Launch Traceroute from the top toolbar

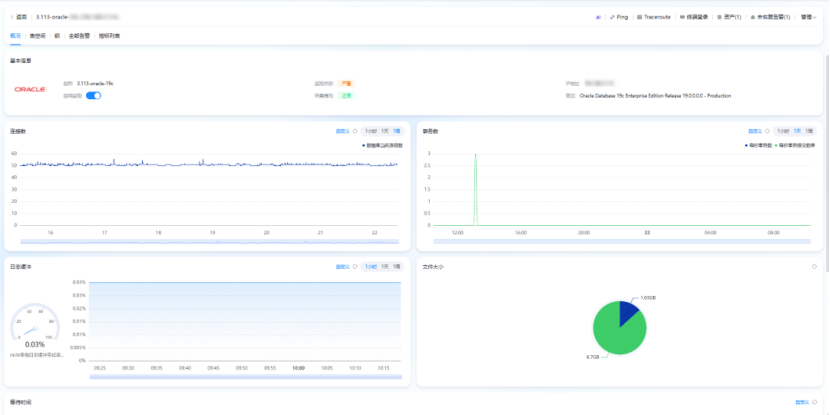[x=654, y=17]
